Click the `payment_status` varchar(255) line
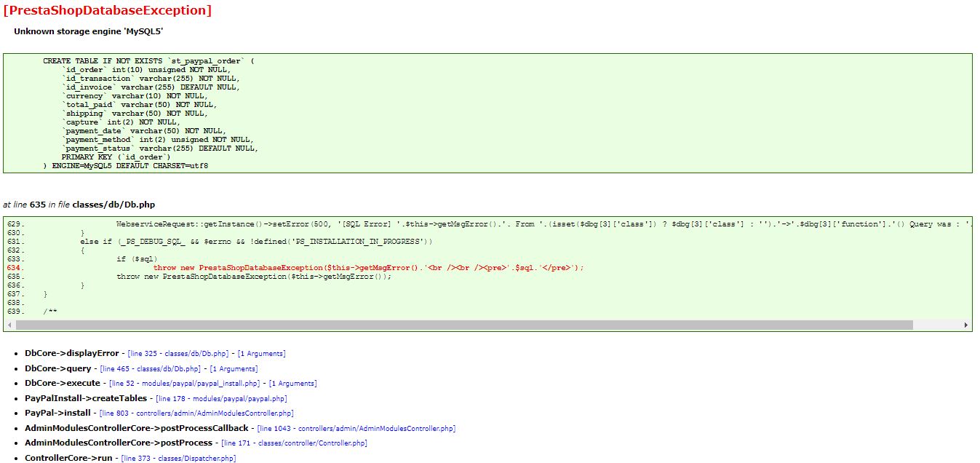 tap(159, 149)
